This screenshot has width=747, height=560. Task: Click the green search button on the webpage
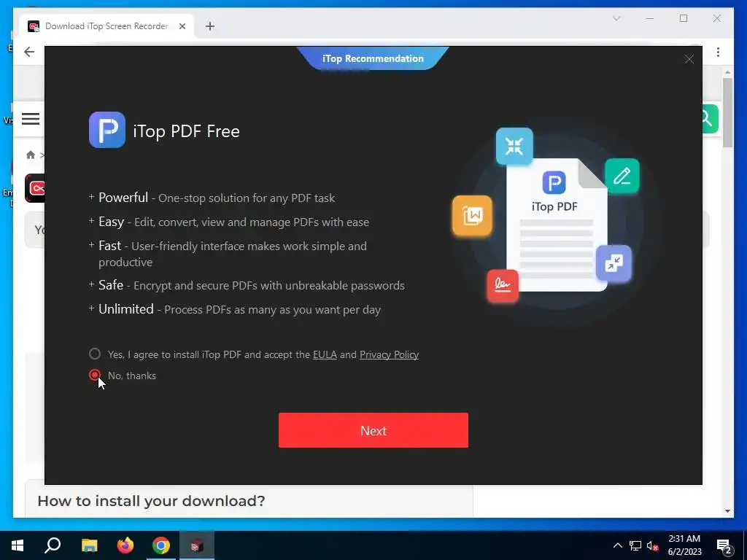709,119
